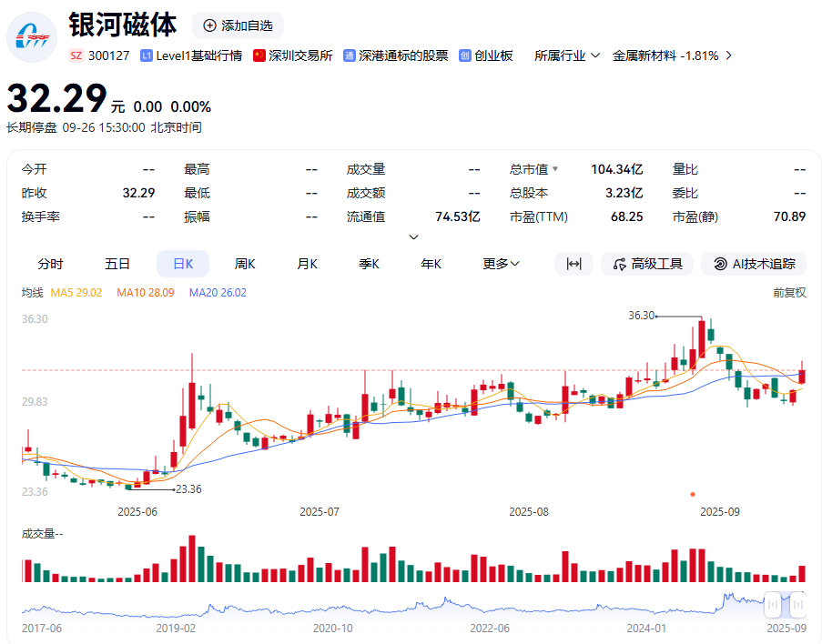Click the 创 创业板 badge icon
Image resolution: width=822 pixels, height=644 pixels.
click(x=464, y=55)
